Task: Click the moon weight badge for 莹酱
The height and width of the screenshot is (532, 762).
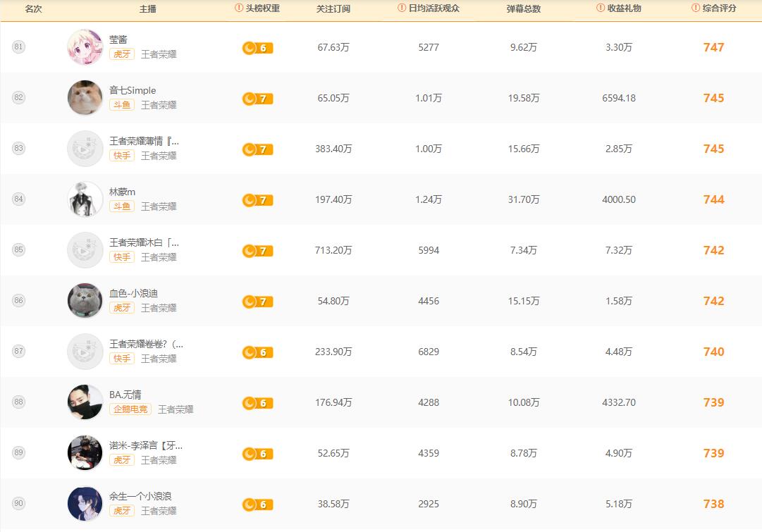Action: tap(257, 48)
